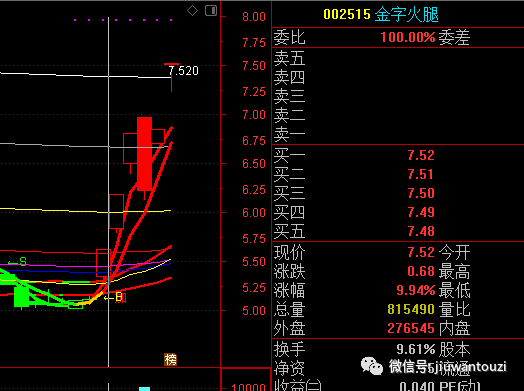Viewport: 524px width, 391px height.
Task: Select stock code 002515
Action: (x=347, y=14)
